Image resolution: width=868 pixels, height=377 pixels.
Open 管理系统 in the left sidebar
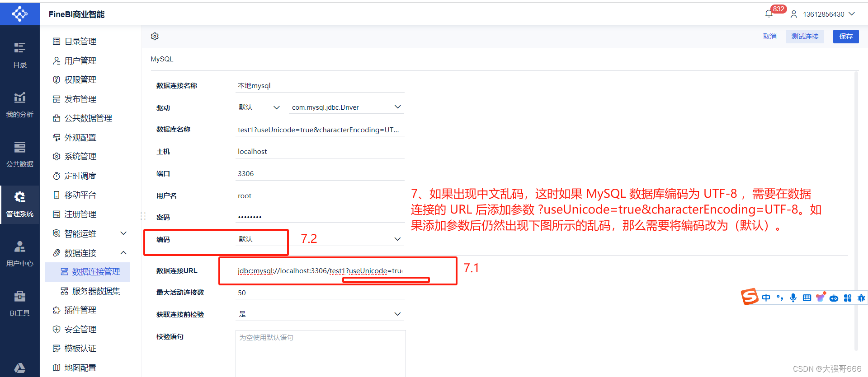tap(19, 204)
